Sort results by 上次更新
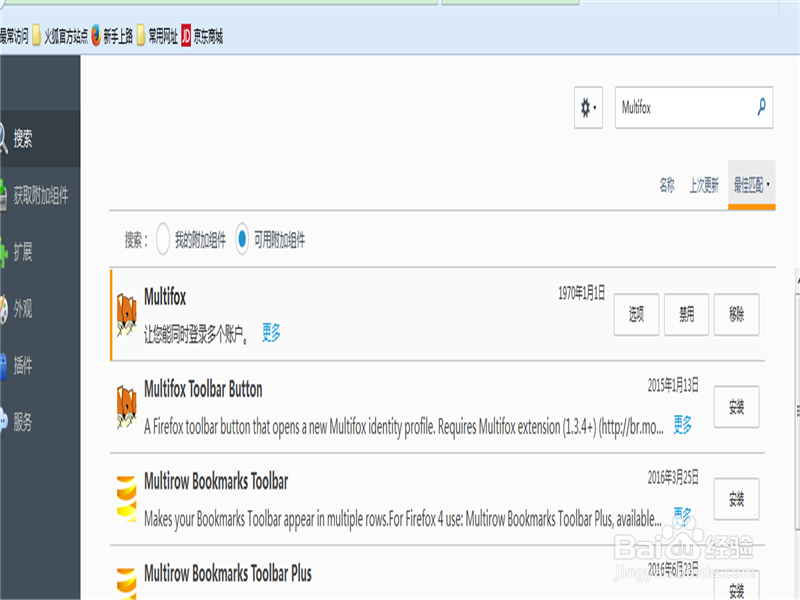This screenshot has height=600, width=800. pyautogui.click(x=704, y=185)
